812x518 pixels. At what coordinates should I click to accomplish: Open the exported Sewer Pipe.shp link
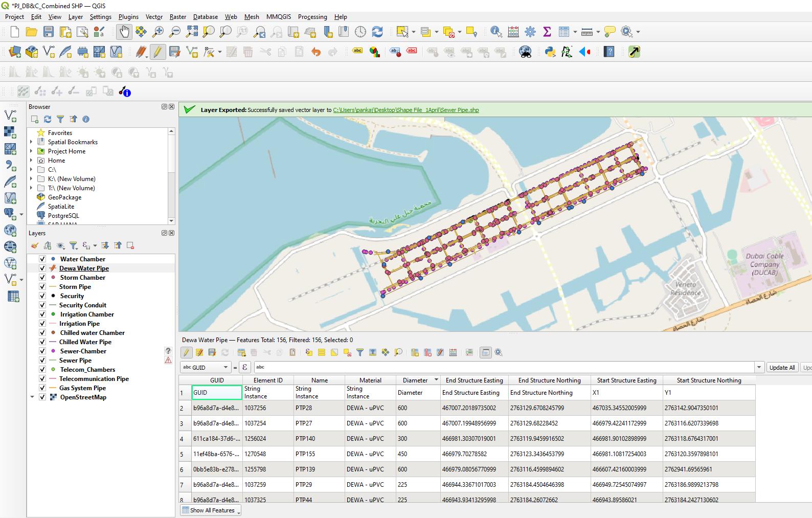pyautogui.click(x=405, y=110)
